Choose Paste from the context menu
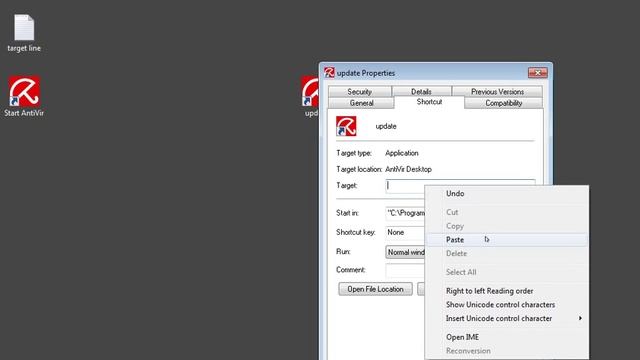The width and height of the screenshot is (640, 360). click(x=507, y=240)
